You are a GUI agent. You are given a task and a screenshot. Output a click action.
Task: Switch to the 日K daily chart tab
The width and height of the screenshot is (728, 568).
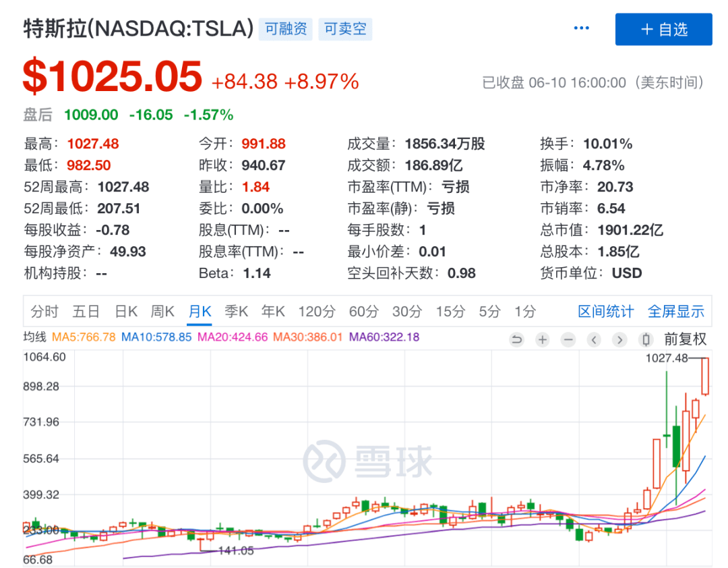tap(125, 311)
